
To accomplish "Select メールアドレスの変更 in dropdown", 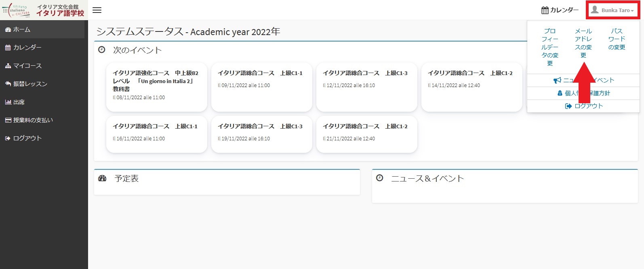I will pos(583,43).
